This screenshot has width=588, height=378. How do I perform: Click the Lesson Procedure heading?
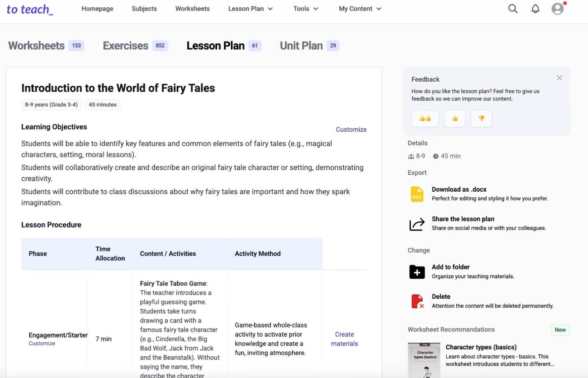point(51,225)
